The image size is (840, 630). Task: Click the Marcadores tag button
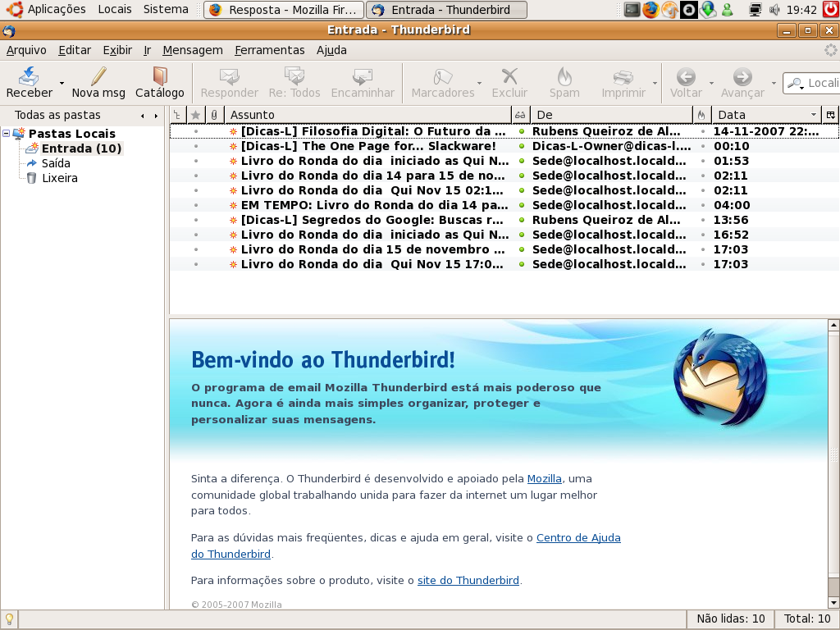pos(442,83)
